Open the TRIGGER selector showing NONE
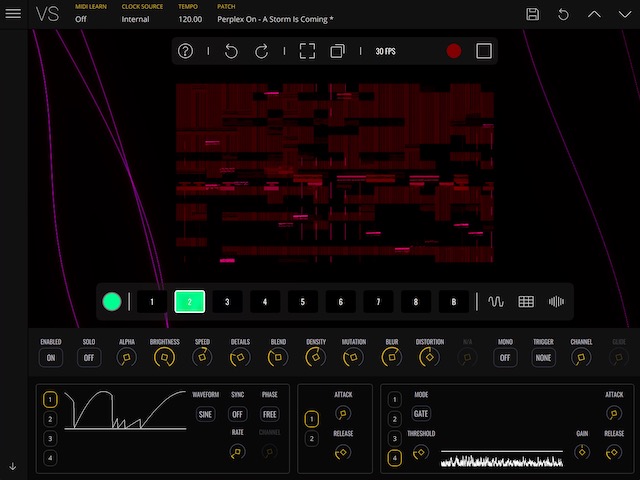The image size is (640, 480). 543,357
